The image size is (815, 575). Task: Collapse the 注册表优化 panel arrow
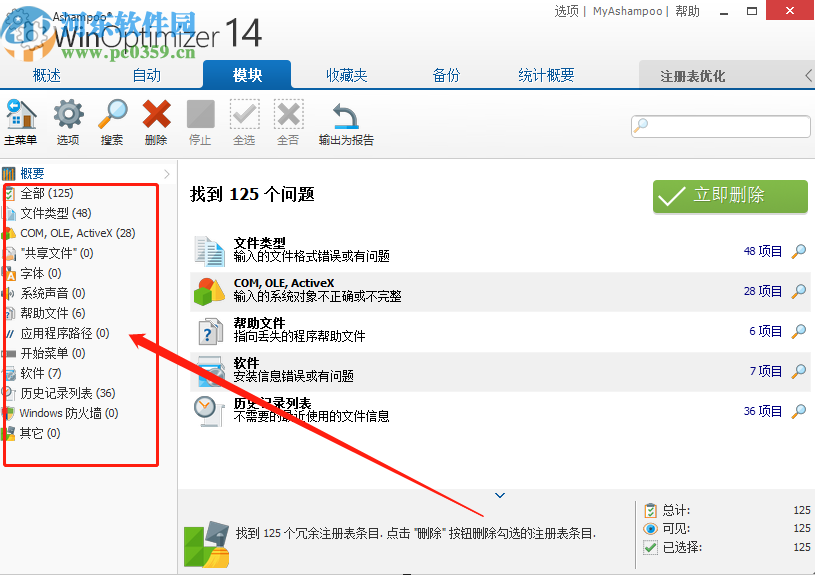(809, 75)
